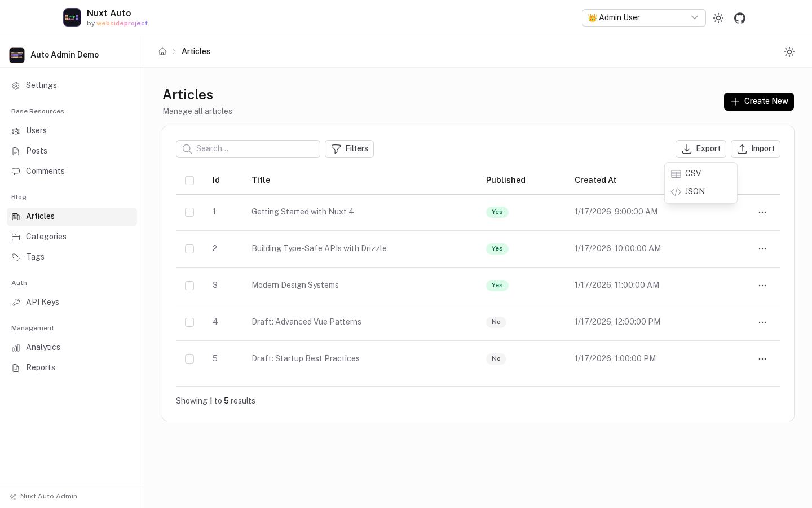Open row actions for Draft: Advanced Vue Patterns
Image resolution: width=812 pixels, height=508 pixels.
pos(762,322)
